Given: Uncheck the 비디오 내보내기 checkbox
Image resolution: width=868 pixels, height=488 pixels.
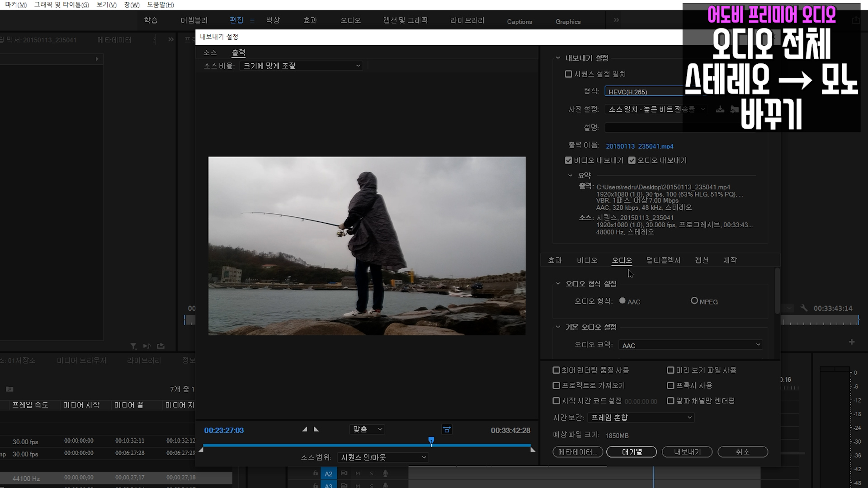Looking at the screenshot, I should [569, 160].
